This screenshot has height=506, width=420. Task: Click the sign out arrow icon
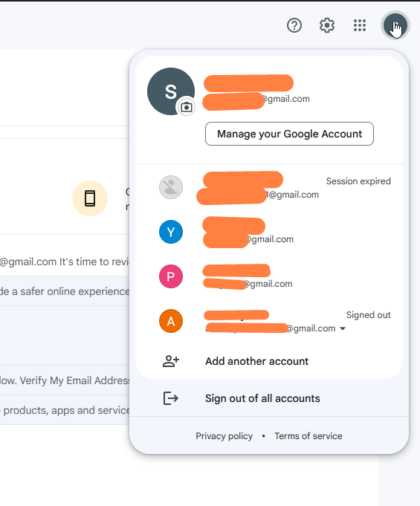[171, 398]
